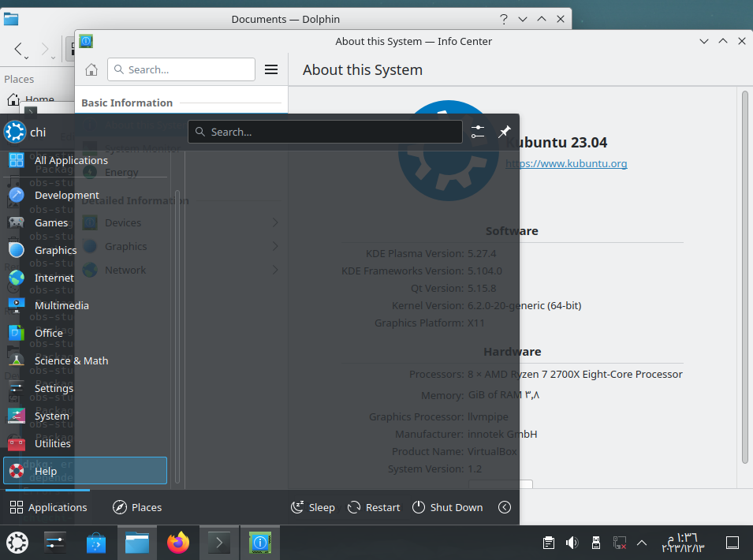Open System category in launcher
Viewport: 753px width, 560px height.
click(x=85, y=416)
